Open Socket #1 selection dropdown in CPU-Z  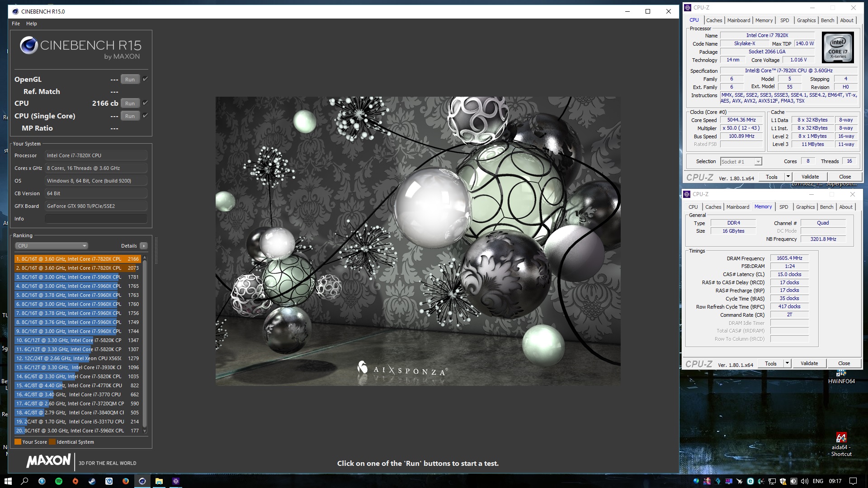pos(741,161)
